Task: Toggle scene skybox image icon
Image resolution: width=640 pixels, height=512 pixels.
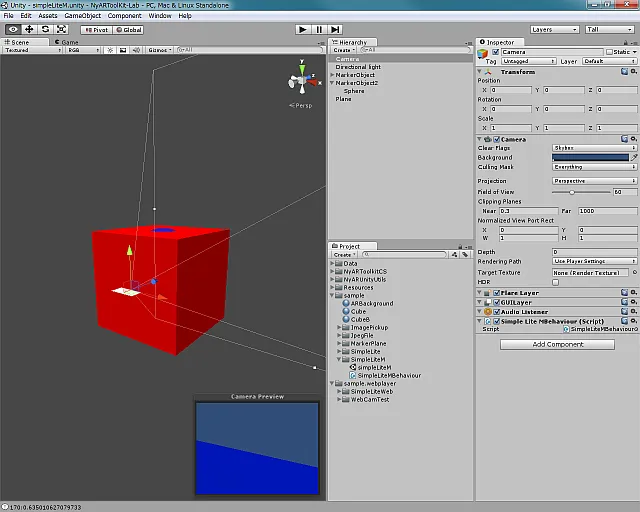Action: pos(123,50)
